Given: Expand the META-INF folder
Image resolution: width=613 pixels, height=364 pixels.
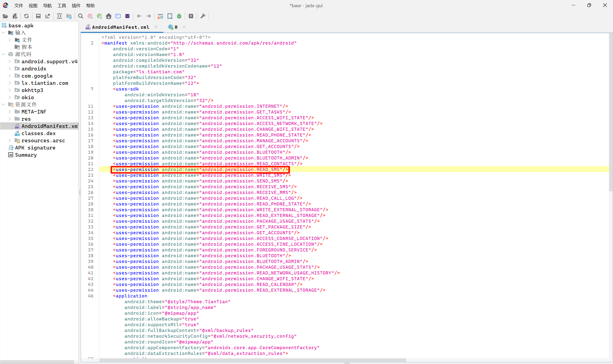Looking at the screenshot, I should coord(10,112).
